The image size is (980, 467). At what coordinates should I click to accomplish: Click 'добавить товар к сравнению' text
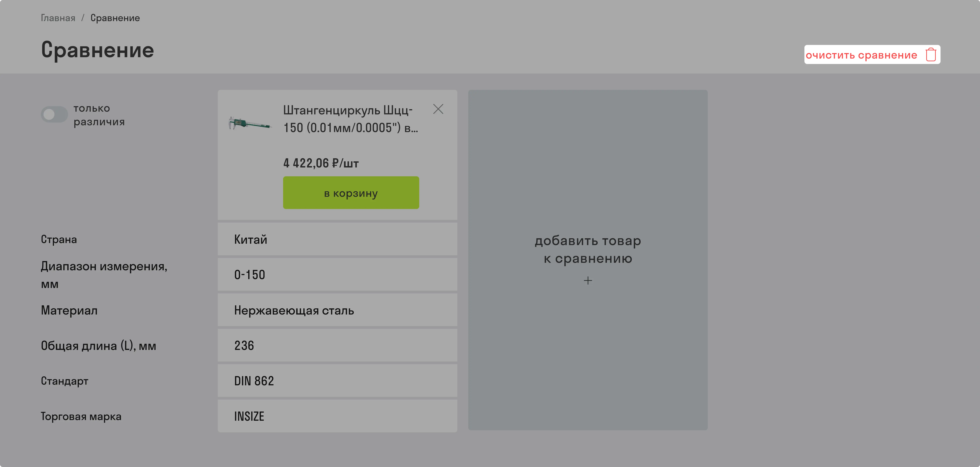point(588,249)
